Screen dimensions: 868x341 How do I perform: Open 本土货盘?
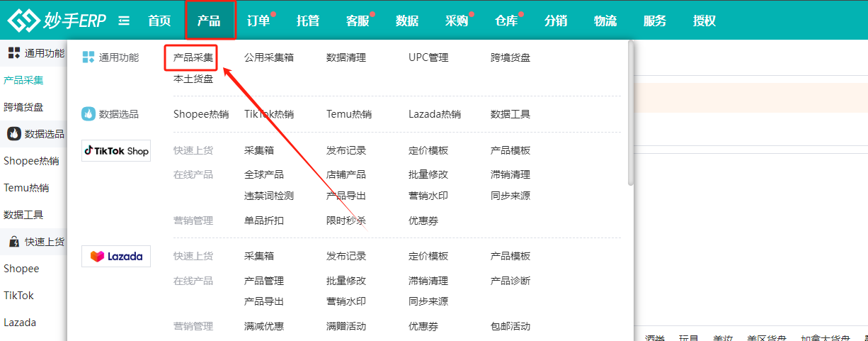(x=193, y=79)
